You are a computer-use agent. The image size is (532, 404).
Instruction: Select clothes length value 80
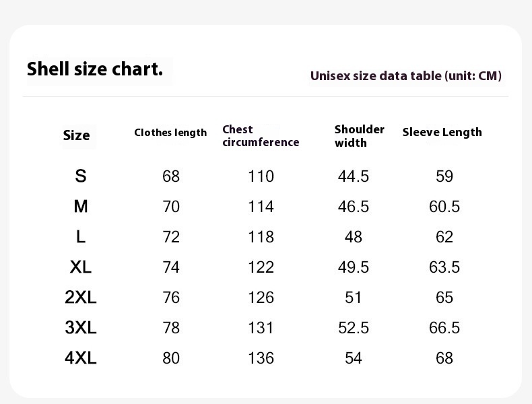pos(171,358)
